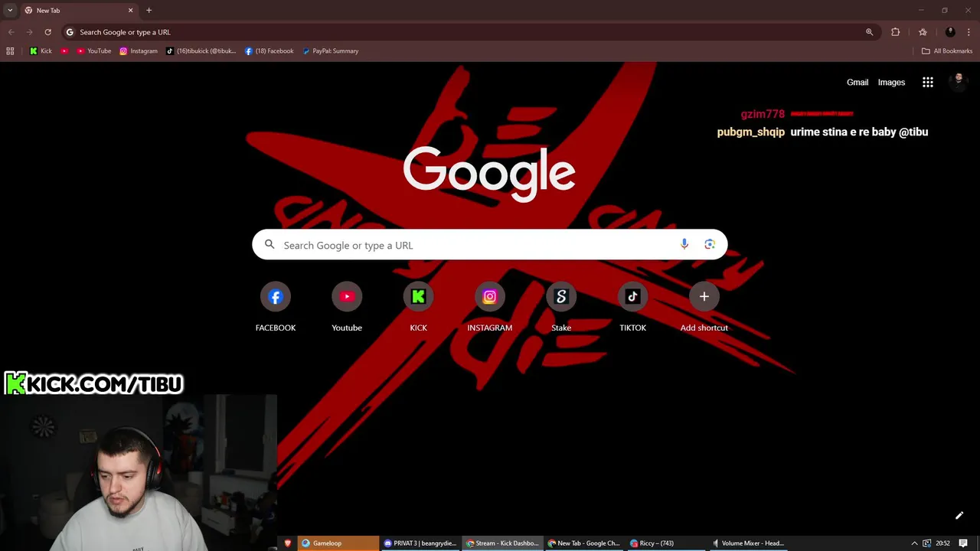Click the Add shortcut plus tile
Viewport: 980px width, 551px height.
coord(704,306)
